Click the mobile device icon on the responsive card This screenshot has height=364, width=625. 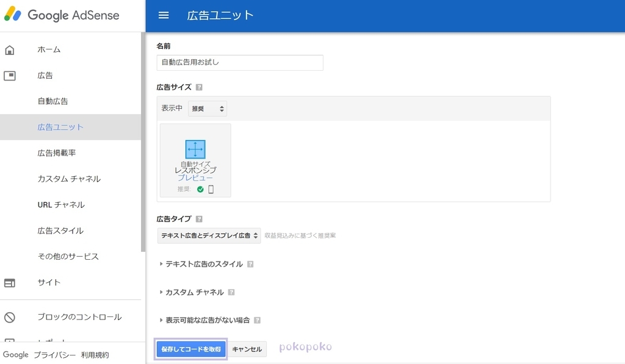point(212,190)
